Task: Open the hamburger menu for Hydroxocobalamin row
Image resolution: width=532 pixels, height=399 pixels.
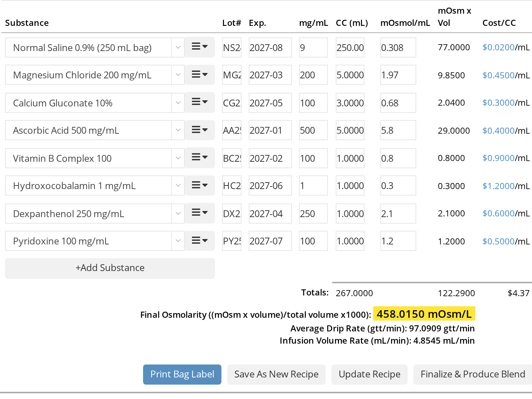Action: point(199,185)
